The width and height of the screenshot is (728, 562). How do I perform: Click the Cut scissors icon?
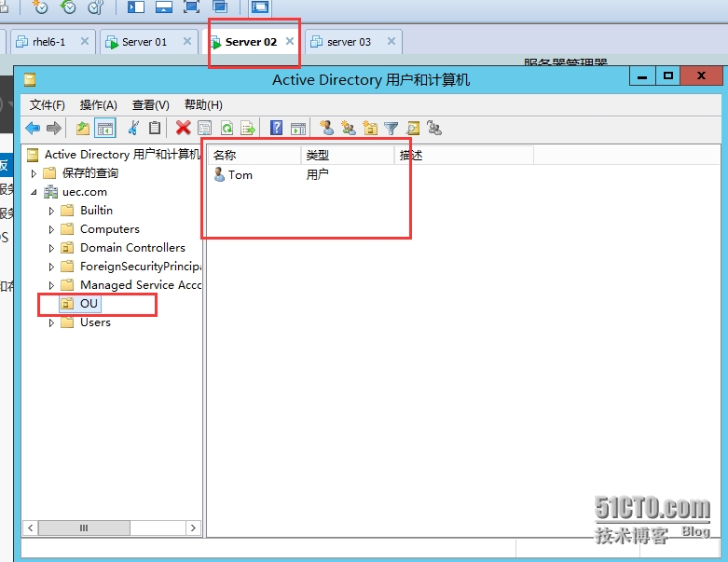click(x=133, y=128)
